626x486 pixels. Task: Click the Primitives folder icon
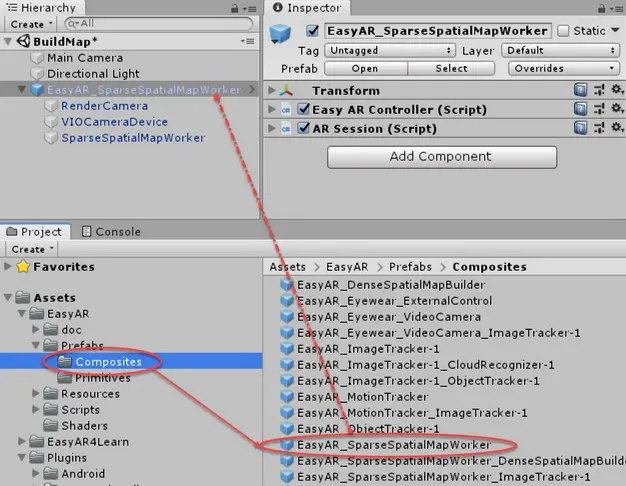[64, 377]
